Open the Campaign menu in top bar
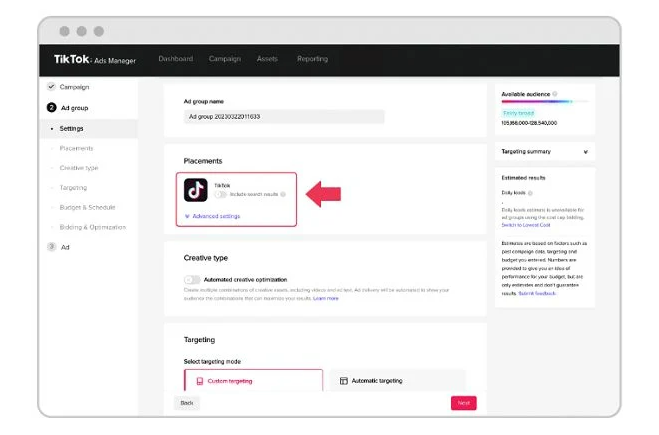659x435 pixels. [x=225, y=59]
